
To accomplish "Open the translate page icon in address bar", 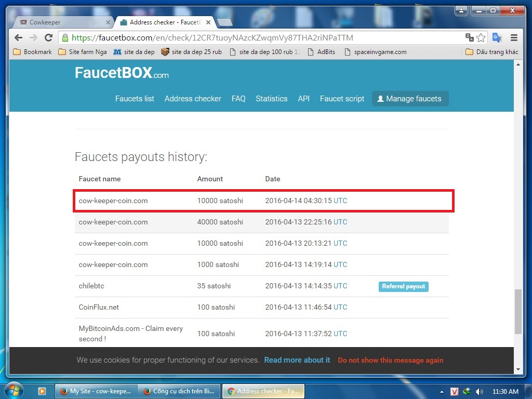I will (470, 37).
